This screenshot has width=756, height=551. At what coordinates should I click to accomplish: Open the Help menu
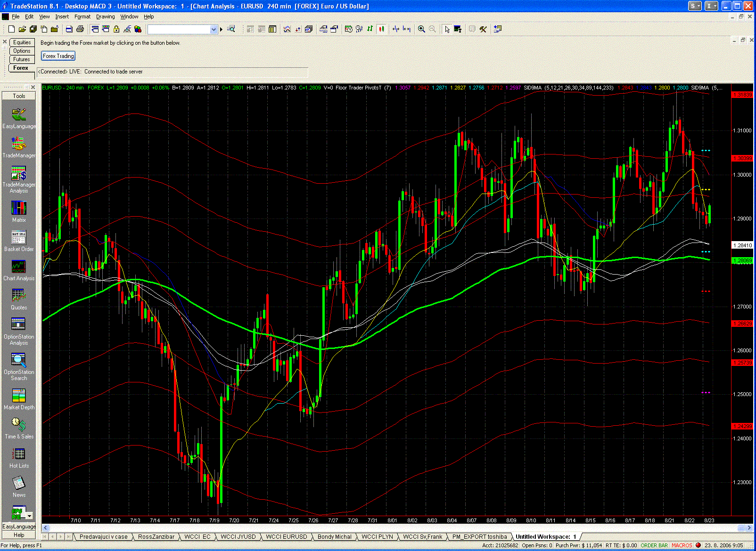click(149, 16)
